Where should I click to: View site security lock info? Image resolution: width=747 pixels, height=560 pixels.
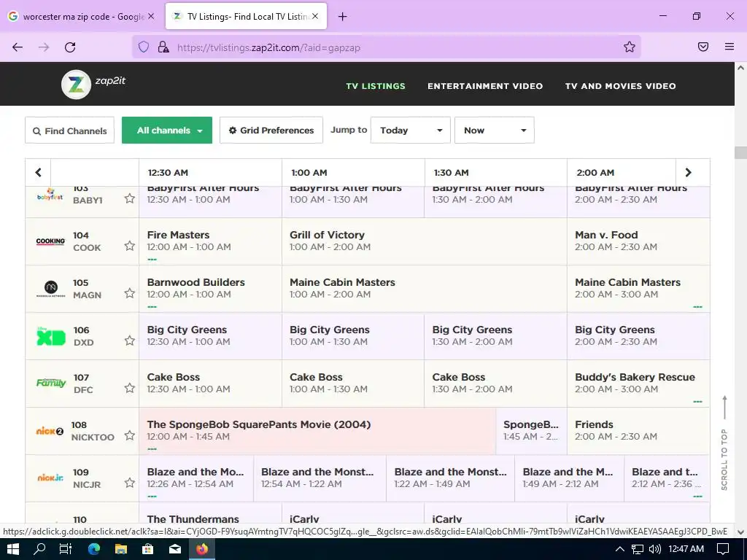163,47
